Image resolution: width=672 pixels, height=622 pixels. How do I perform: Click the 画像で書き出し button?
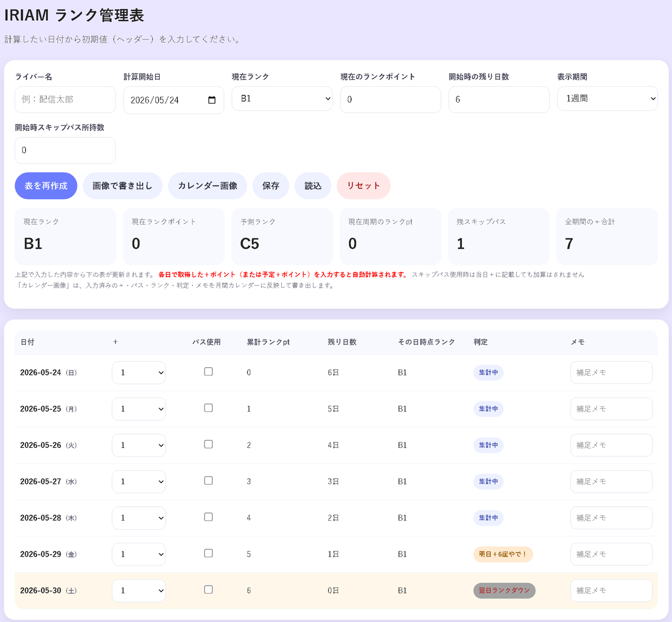tap(123, 186)
